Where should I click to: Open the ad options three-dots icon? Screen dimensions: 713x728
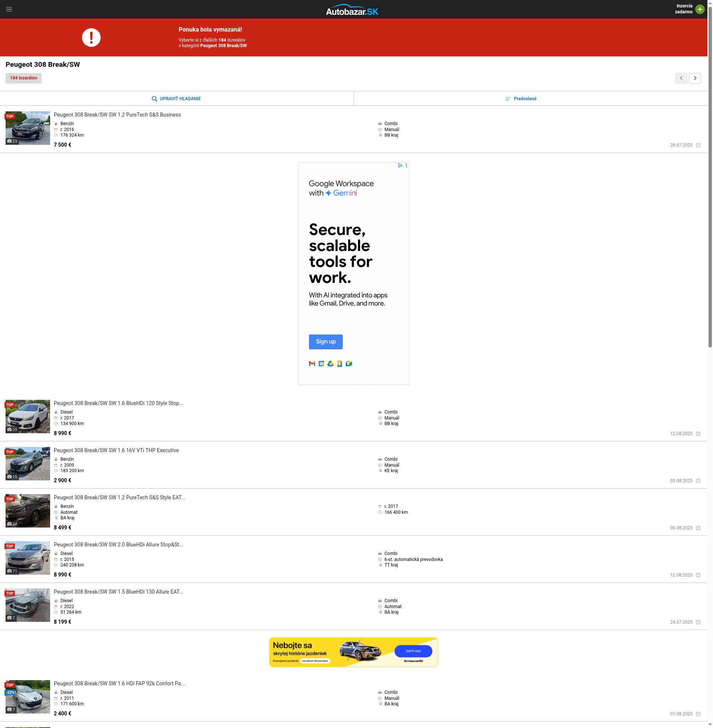click(406, 166)
